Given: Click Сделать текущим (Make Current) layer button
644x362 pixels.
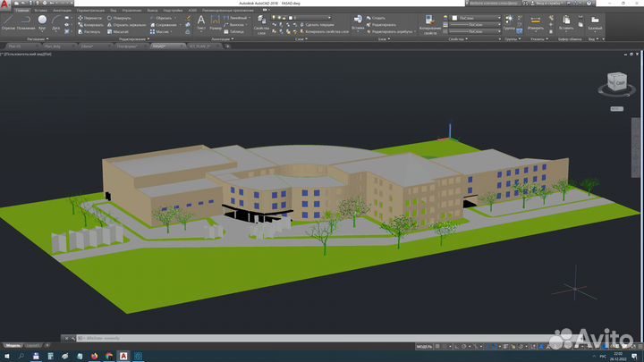Looking at the screenshot, I should [x=317, y=25].
